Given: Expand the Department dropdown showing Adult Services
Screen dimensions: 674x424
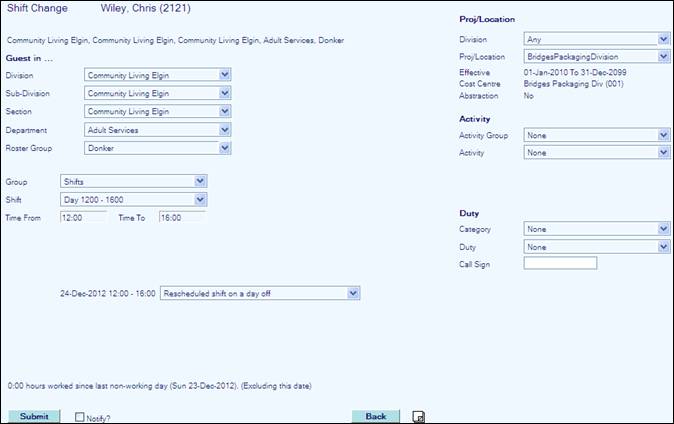Looking at the screenshot, I should tap(158, 130).
